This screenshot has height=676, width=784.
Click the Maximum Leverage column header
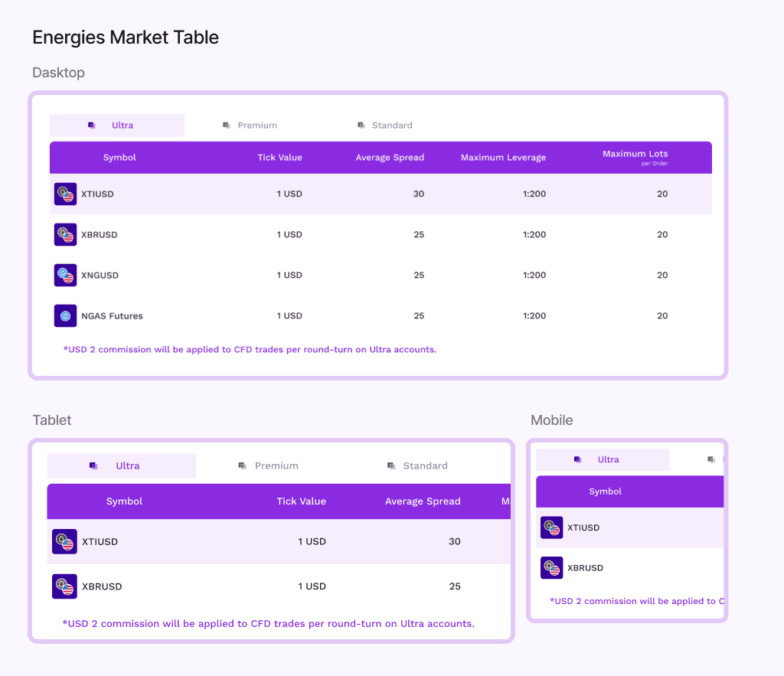(504, 158)
